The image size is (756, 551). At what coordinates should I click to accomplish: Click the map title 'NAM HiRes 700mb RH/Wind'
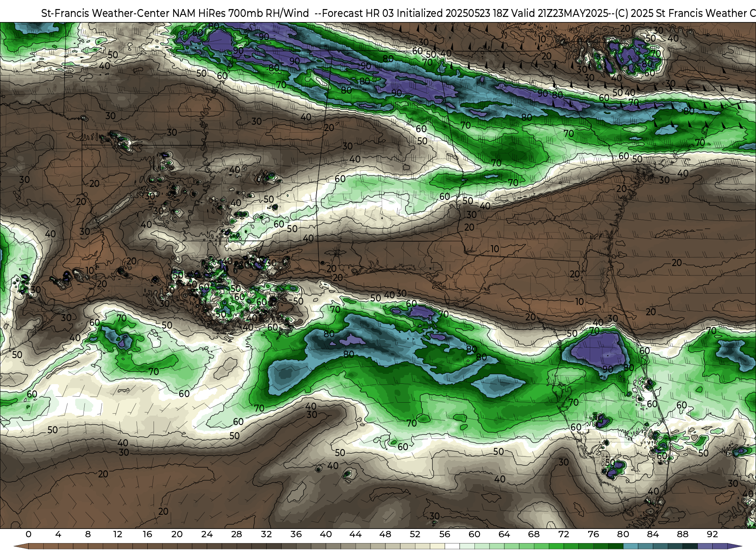[x=241, y=13]
